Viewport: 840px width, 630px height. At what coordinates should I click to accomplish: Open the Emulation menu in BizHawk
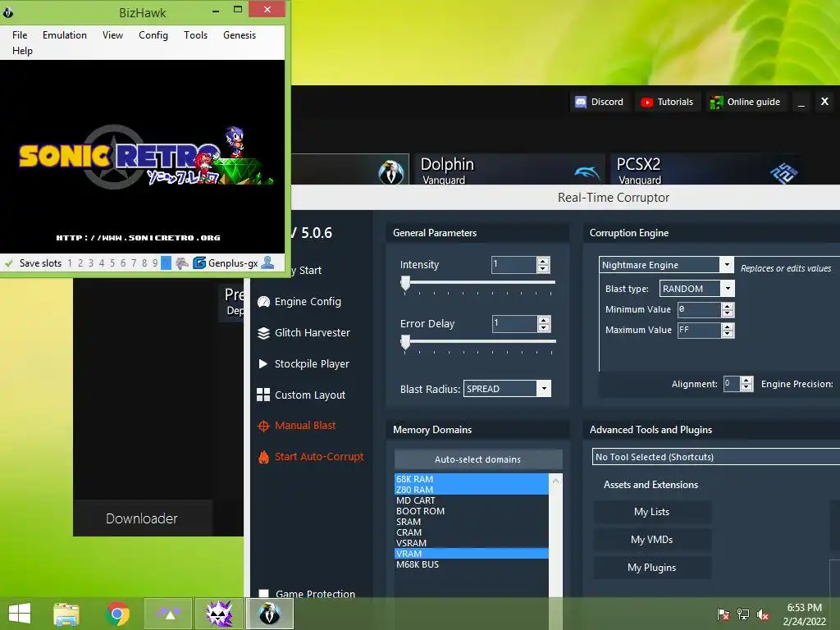65,35
